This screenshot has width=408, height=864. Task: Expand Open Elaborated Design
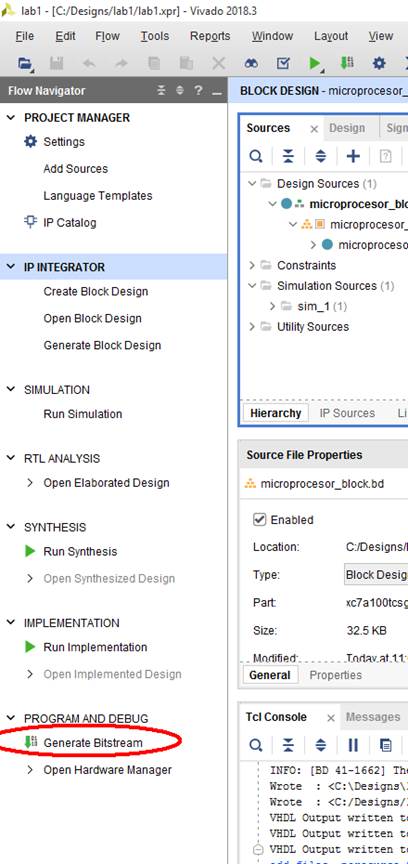[x=30, y=483]
